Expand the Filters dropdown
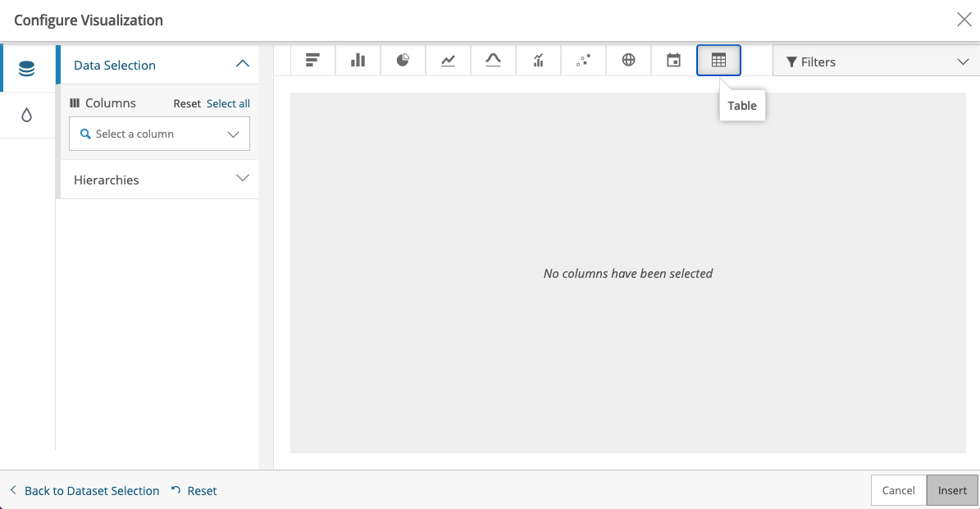 tap(877, 61)
